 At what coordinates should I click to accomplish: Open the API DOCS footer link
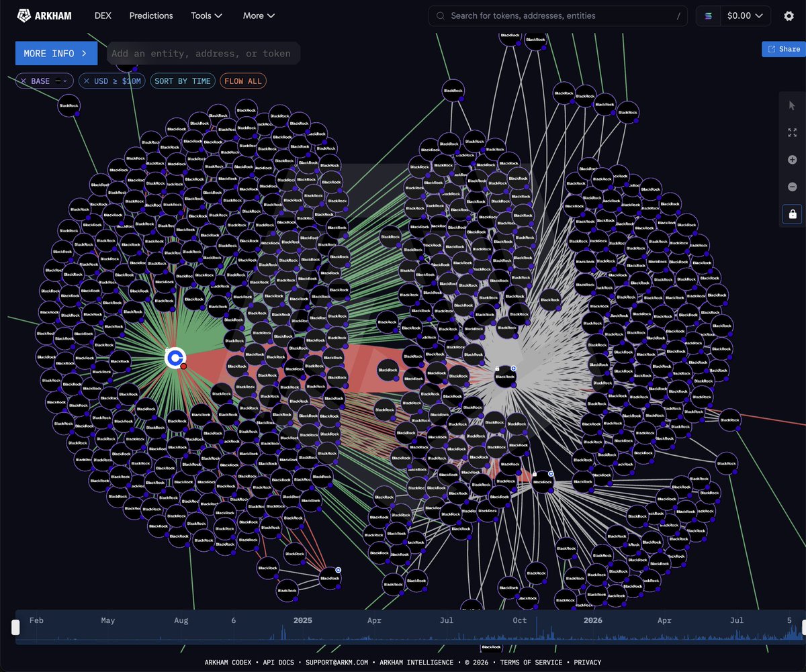point(277,663)
